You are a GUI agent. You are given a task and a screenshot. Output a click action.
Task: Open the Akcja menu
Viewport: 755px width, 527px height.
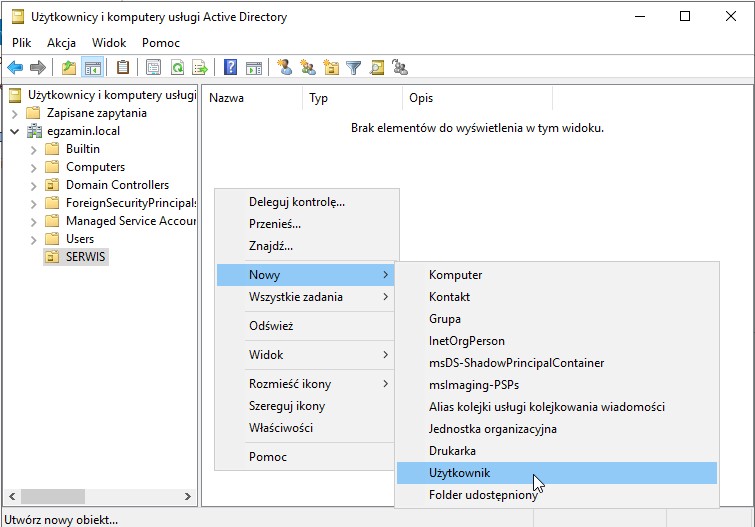(x=61, y=43)
